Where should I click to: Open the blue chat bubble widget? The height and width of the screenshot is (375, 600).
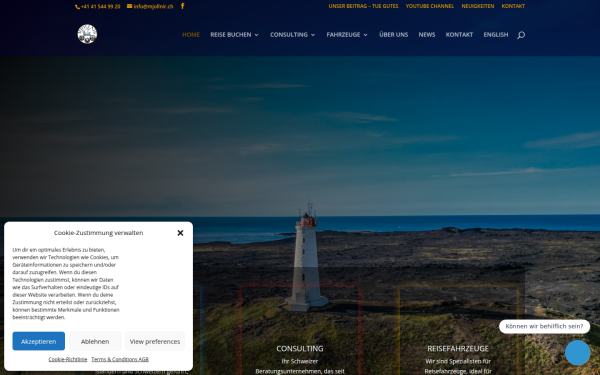click(577, 352)
